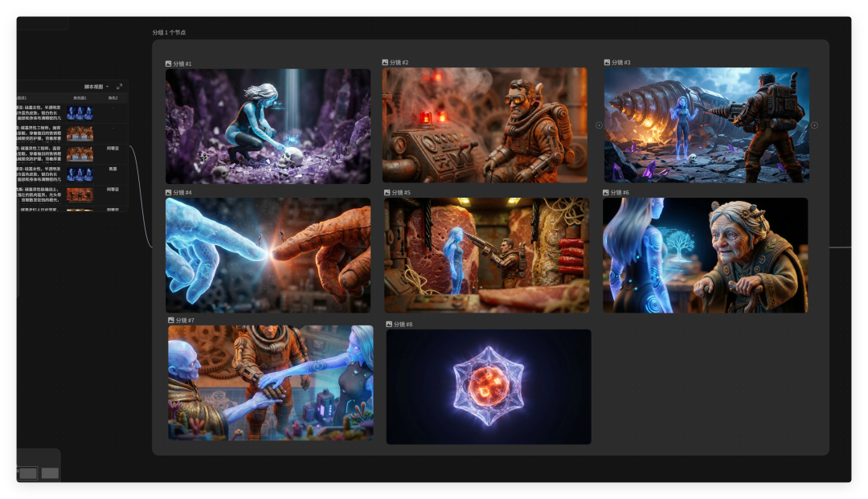The height and width of the screenshot is (499, 868).
Task: Click the right rectangle in the minimap panel
Action: (51, 473)
